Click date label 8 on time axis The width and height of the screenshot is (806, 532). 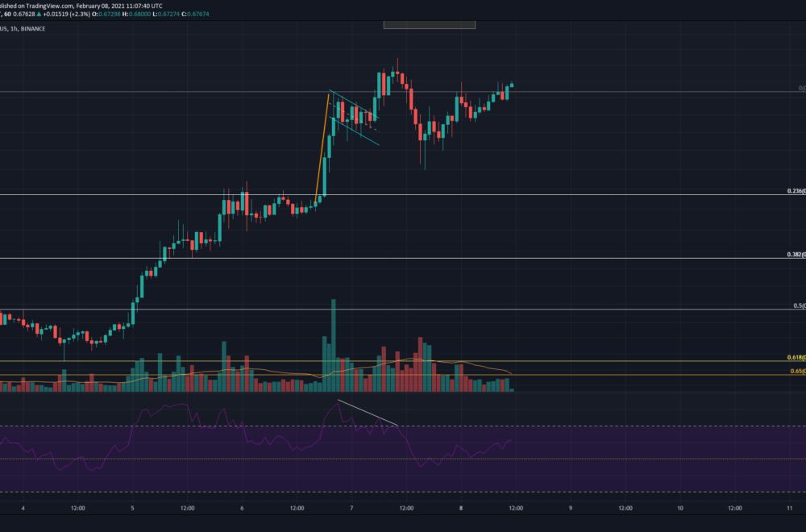click(461, 509)
